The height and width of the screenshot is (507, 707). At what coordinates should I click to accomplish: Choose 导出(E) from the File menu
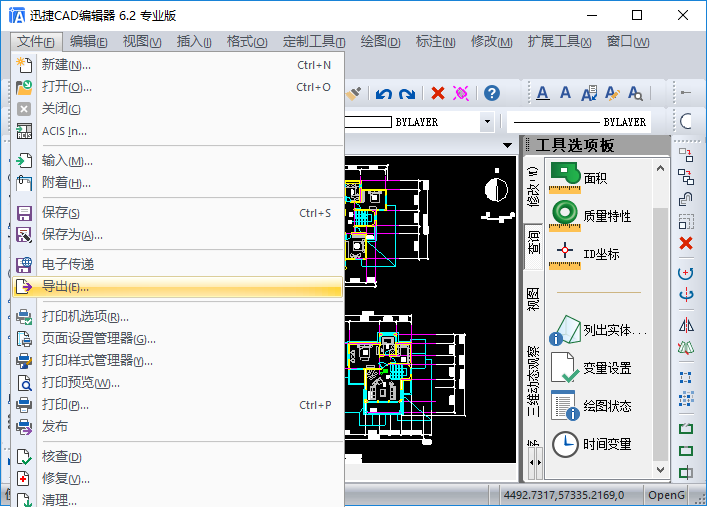click(x=178, y=286)
